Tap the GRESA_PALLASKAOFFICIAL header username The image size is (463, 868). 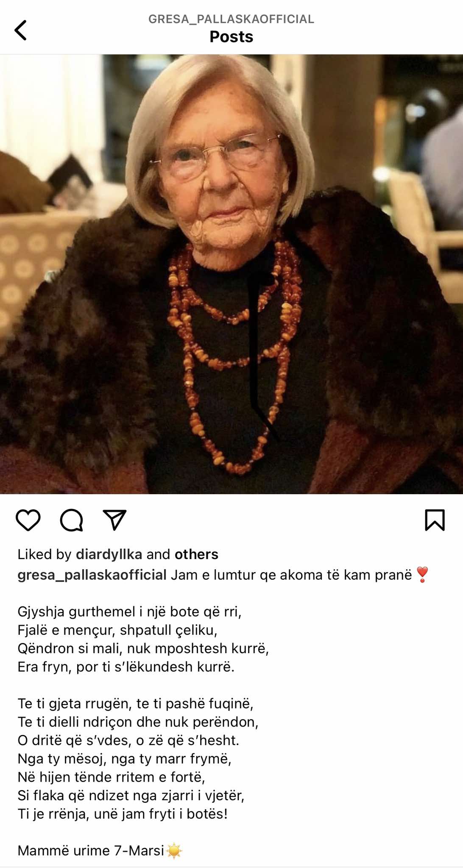[x=231, y=19]
